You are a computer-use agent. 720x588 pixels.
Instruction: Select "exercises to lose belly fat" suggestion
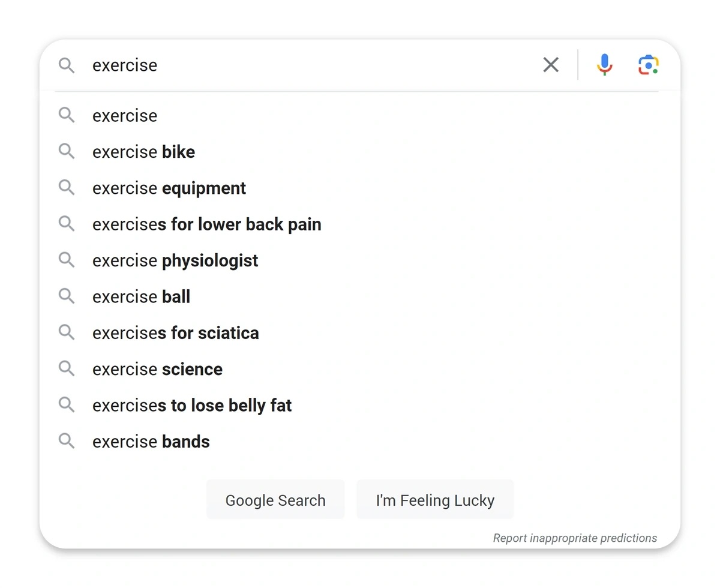192,406
